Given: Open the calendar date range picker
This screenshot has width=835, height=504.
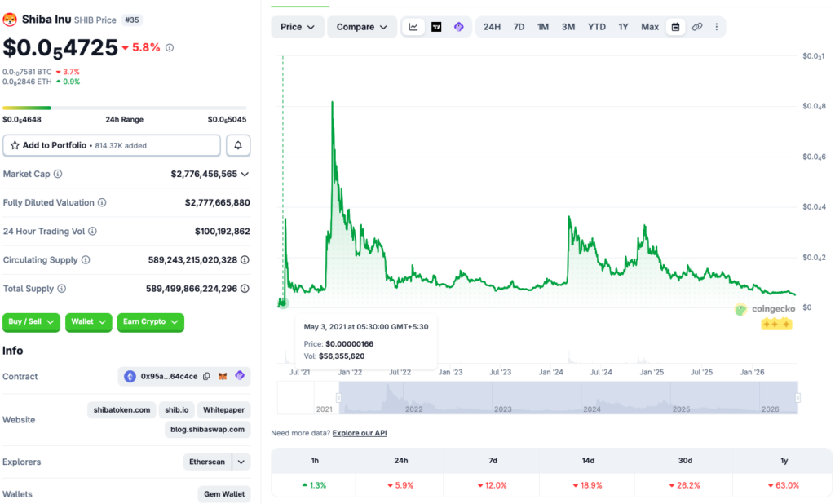Looking at the screenshot, I should [x=675, y=27].
